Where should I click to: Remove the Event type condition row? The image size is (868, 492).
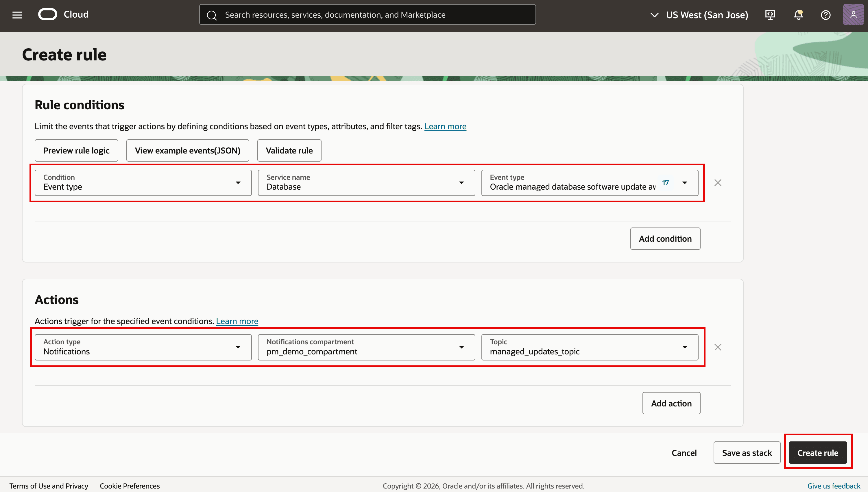coord(718,183)
